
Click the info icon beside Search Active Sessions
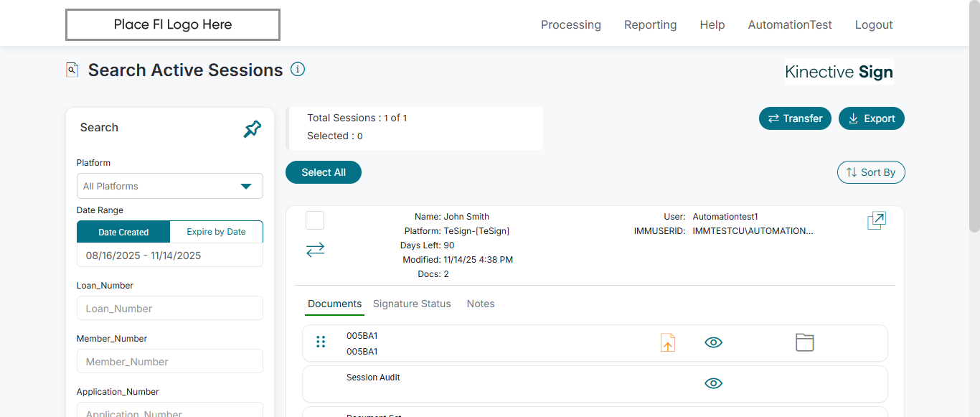[x=298, y=70]
